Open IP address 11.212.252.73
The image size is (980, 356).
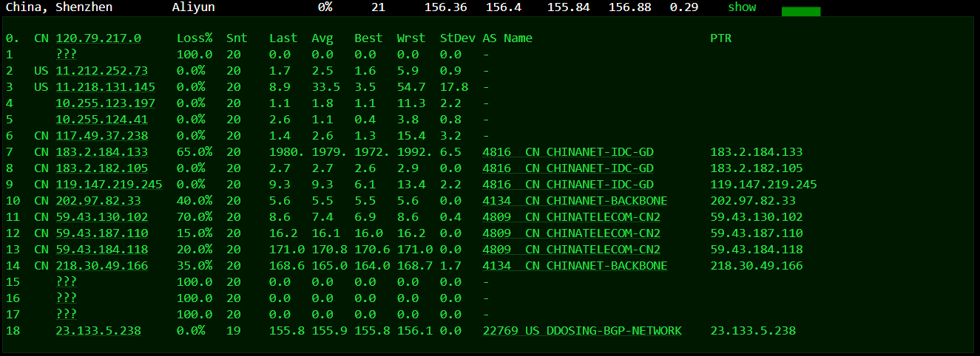pos(101,71)
